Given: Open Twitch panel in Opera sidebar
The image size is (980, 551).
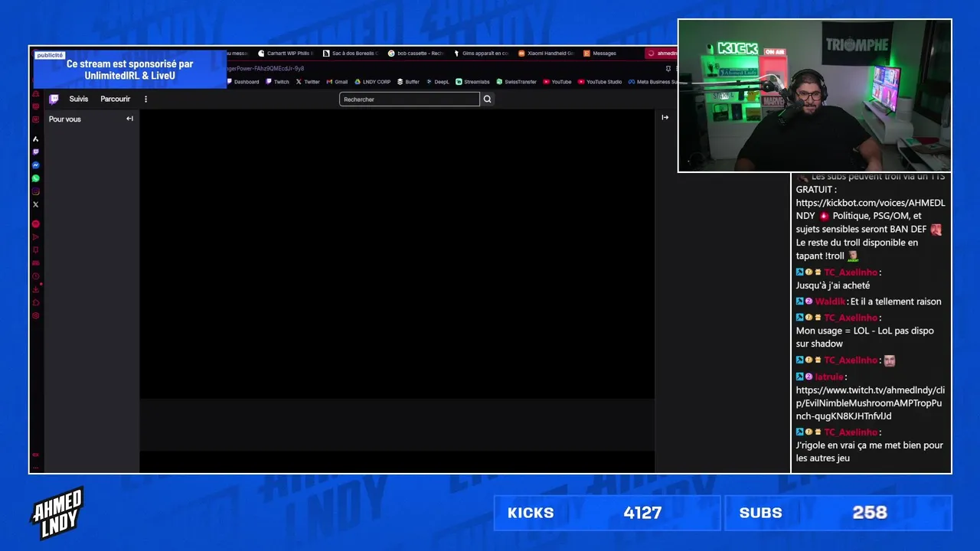Looking at the screenshot, I should point(36,152).
